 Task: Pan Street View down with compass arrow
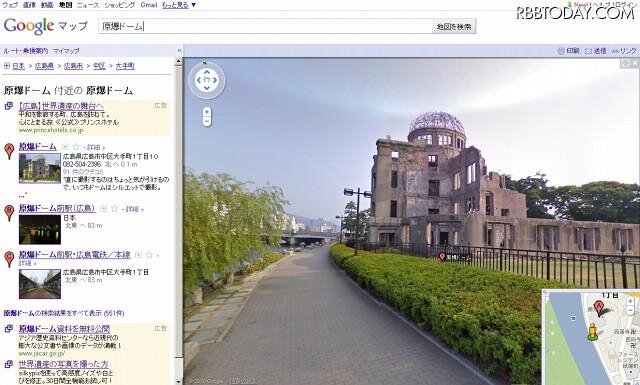pos(207,88)
